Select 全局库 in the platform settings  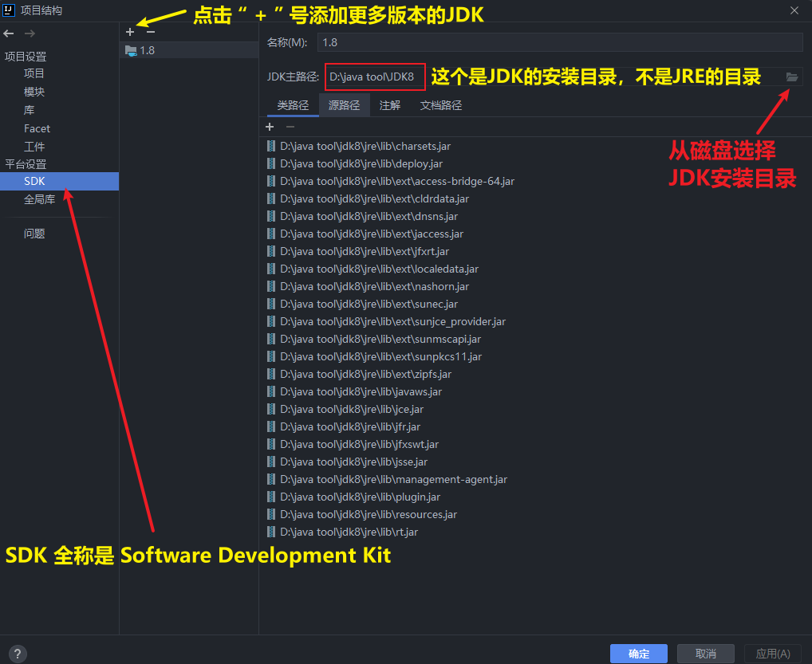click(40, 199)
